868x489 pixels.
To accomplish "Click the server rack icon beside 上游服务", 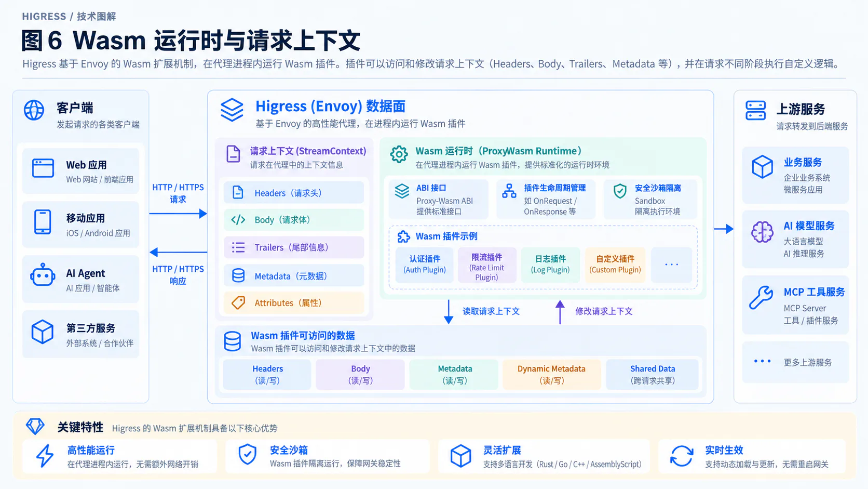I will 755,110.
